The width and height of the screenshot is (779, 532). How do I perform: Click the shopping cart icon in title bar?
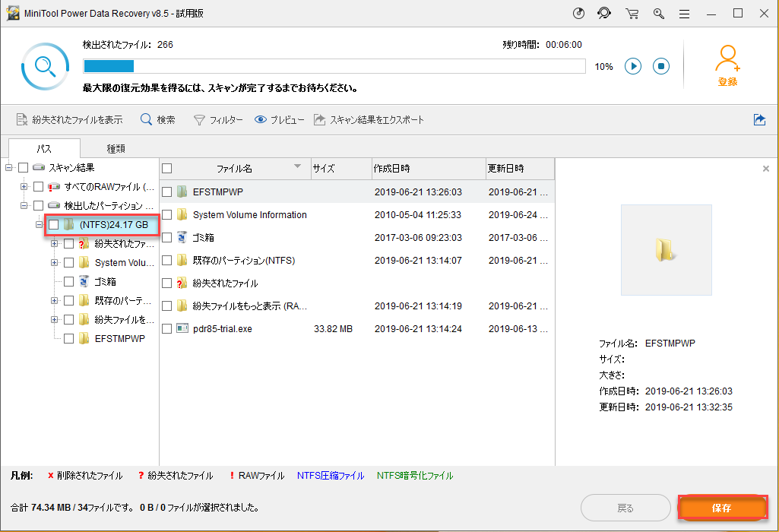coord(632,14)
